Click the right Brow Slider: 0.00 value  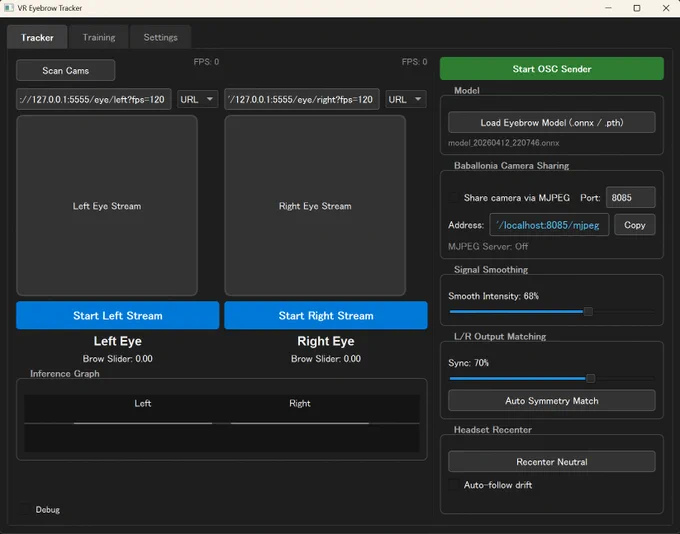[x=326, y=359]
